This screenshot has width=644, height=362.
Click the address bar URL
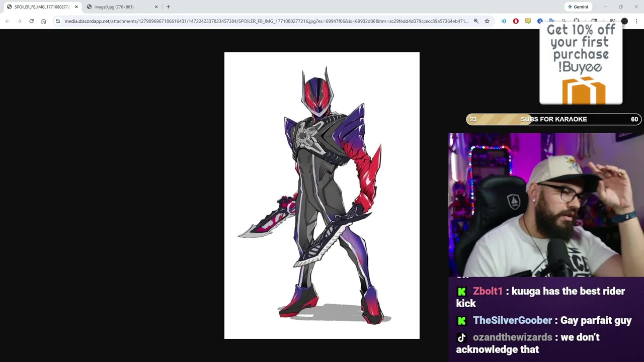(x=266, y=21)
